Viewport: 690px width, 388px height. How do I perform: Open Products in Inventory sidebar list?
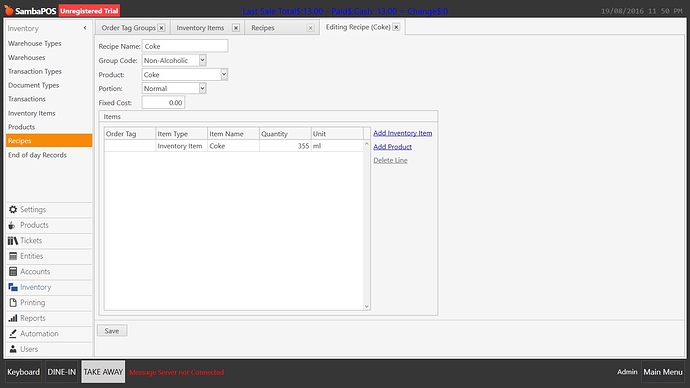(21, 127)
